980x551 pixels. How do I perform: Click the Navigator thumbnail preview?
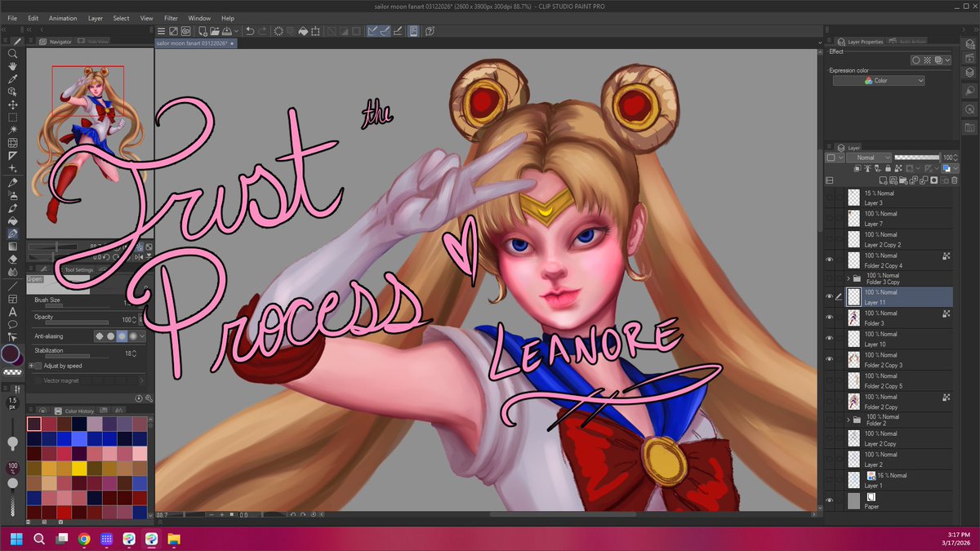point(90,143)
